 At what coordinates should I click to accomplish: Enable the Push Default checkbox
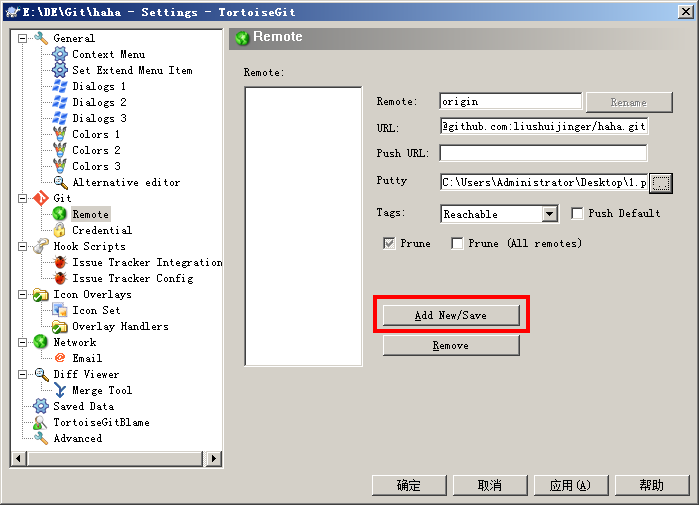coord(577,213)
